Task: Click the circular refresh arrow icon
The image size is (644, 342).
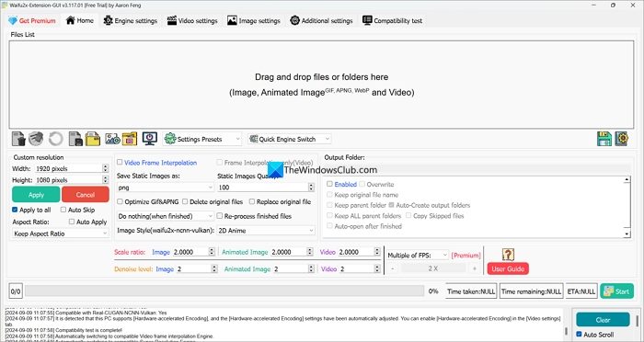Action: coord(56,139)
